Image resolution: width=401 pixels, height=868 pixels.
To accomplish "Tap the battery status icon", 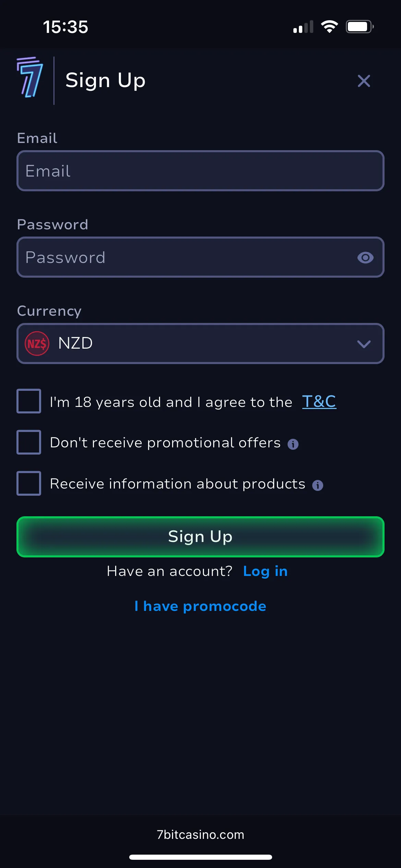I will tap(359, 27).
